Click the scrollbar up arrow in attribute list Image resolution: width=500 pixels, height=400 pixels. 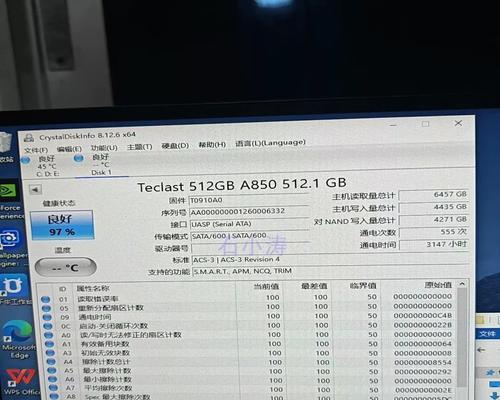coord(462,284)
